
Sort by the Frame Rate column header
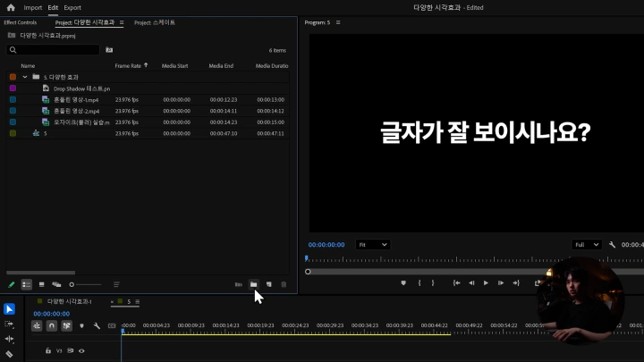128,65
